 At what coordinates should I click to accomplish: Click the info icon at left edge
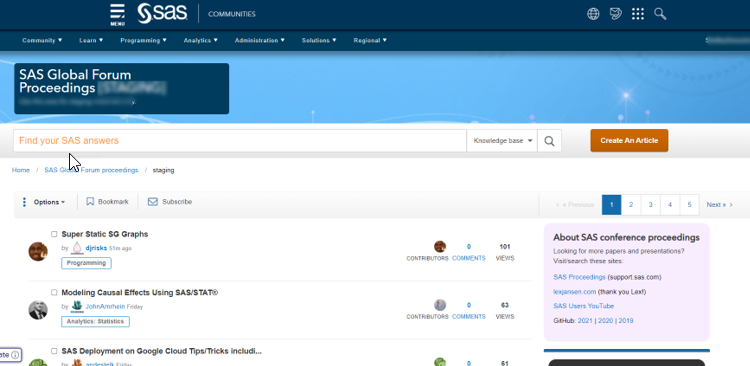15,355
